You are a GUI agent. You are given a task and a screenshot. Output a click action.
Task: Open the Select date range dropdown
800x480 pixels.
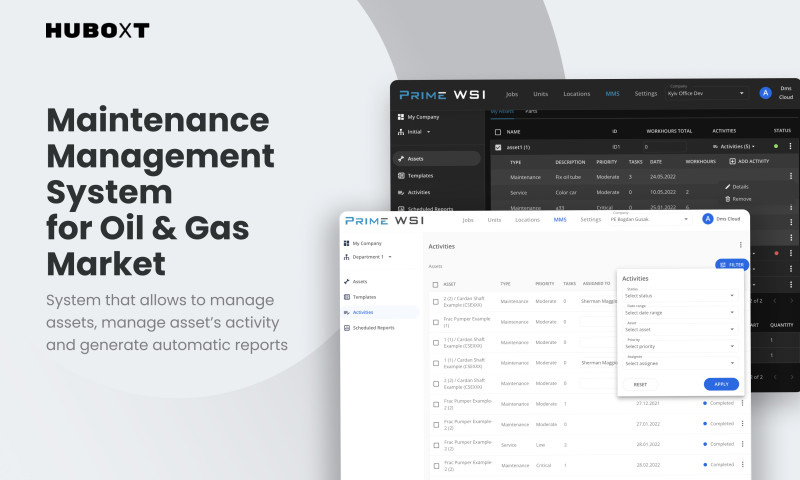tap(679, 312)
